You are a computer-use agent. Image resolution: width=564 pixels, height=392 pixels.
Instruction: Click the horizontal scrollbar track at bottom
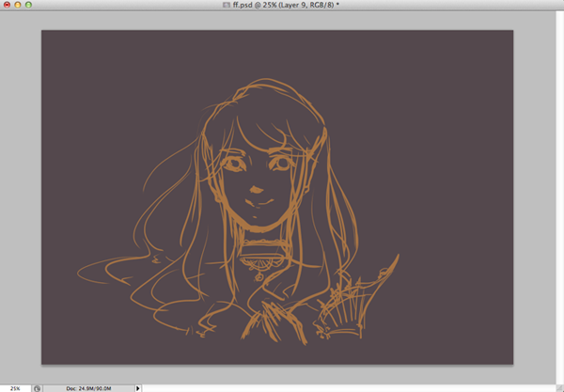349,388
